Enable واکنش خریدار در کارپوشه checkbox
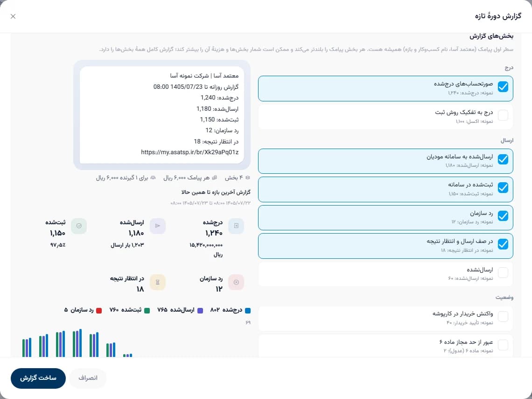 503,316
